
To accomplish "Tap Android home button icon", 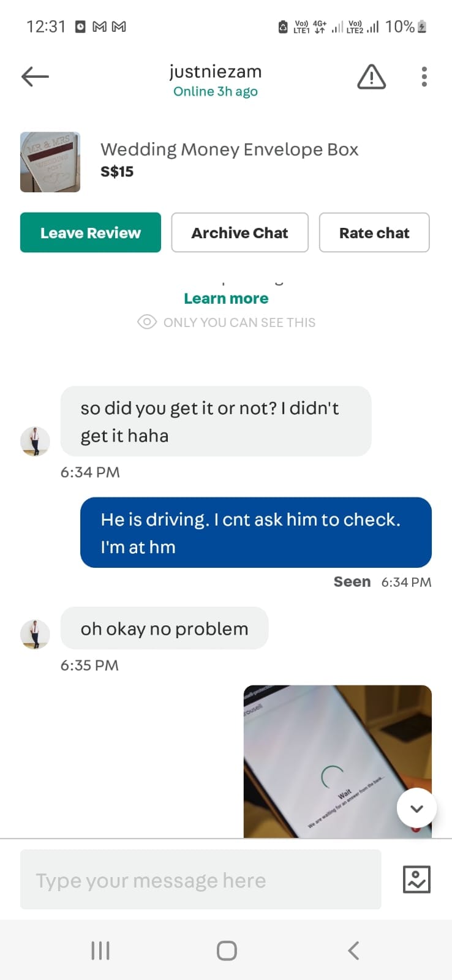I will coord(227,951).
